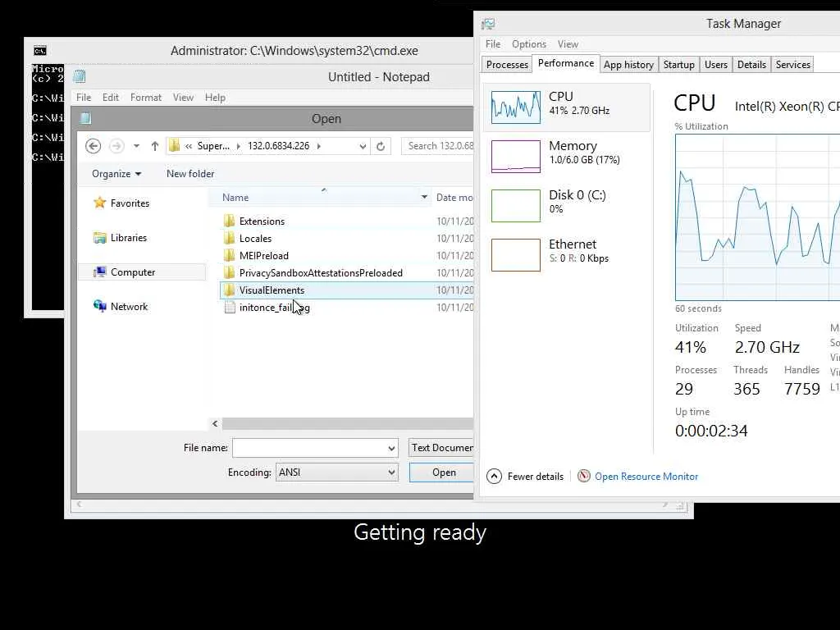Image resolution: width=840 pixels, height=630 pixels.
Task: Click the Resource Monitor icon
Action: click(x=584, y=476)
